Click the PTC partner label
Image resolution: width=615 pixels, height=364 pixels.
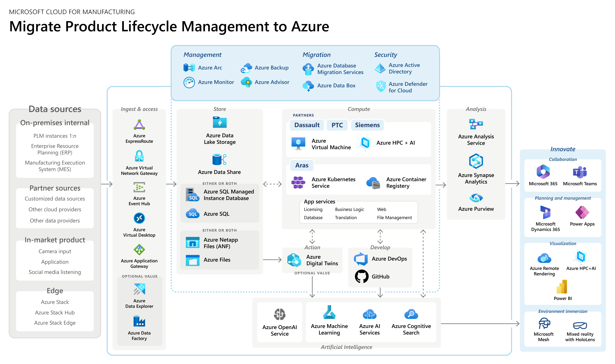click(337, 125)
